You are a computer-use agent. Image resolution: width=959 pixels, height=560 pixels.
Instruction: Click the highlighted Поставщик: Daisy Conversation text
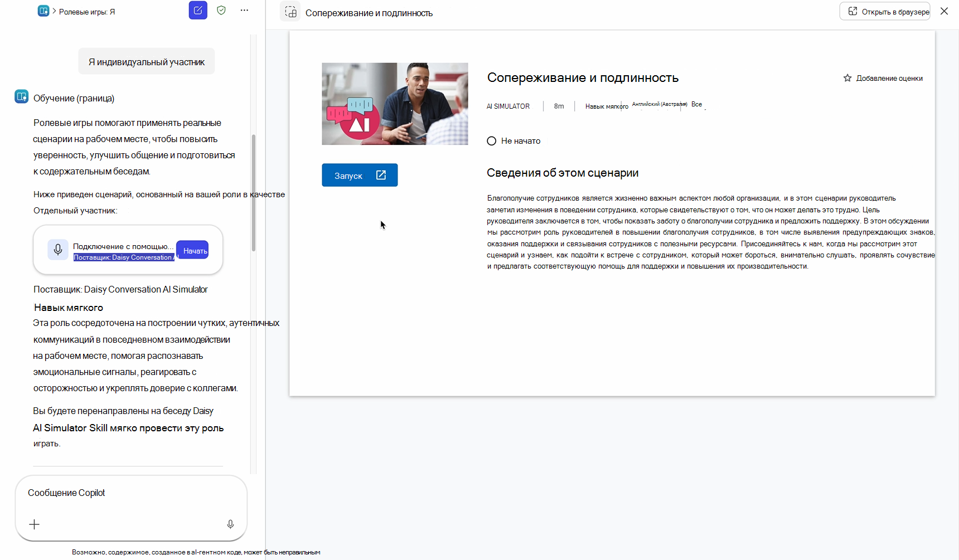[124, 257]
